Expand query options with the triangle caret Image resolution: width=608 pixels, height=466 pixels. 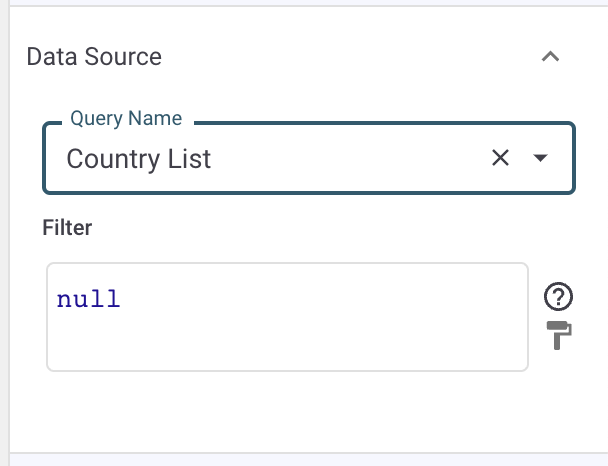click(x=541, y=158)
